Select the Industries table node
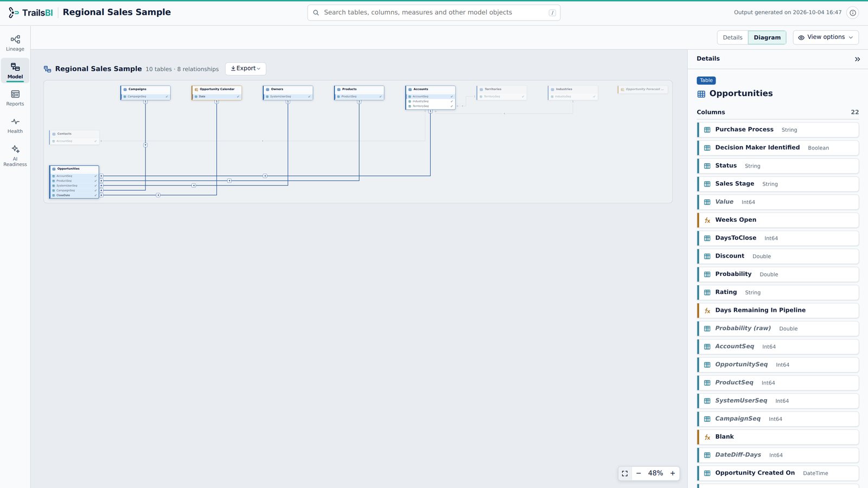This screenshot has width=868, height=488. 573,93
